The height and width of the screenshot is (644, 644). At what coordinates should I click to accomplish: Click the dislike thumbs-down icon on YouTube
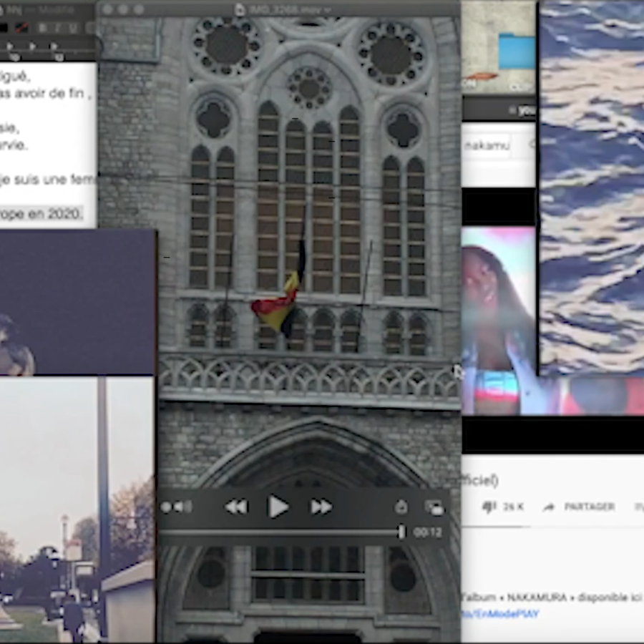489,507
